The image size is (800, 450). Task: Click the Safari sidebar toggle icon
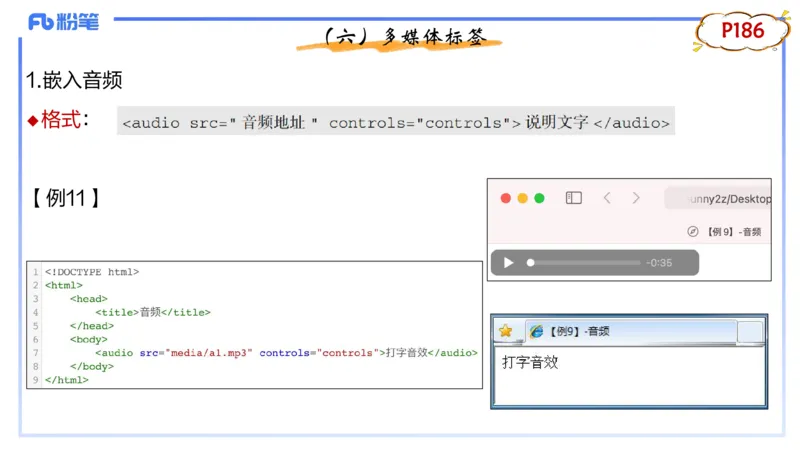(573, 198)
